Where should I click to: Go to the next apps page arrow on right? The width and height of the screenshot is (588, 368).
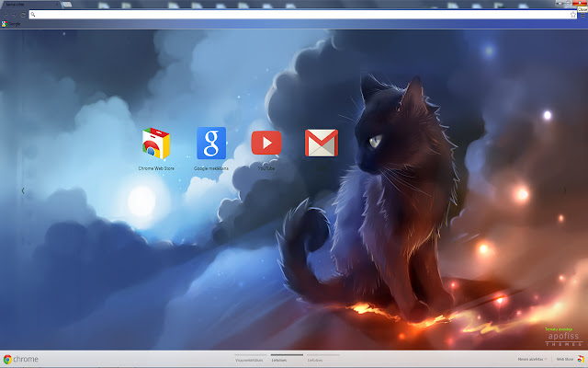click(x=564, y=190)
